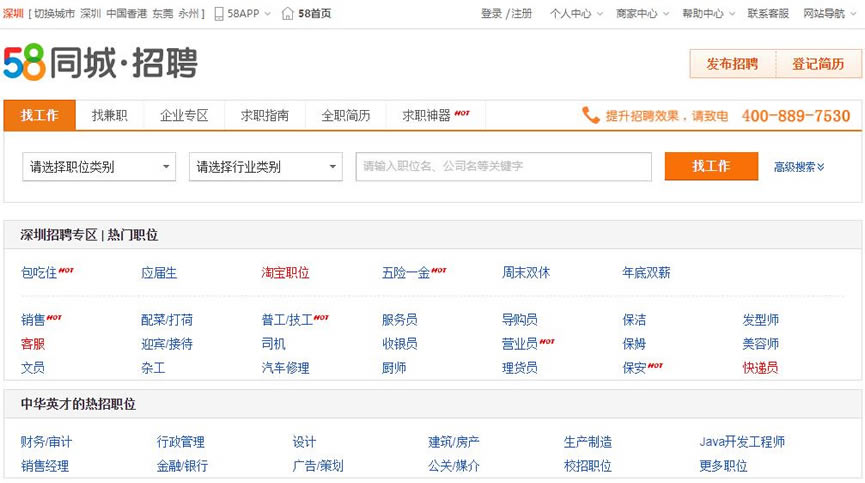
Task: Open 汽车修理 job link
Action: [285, 368]
